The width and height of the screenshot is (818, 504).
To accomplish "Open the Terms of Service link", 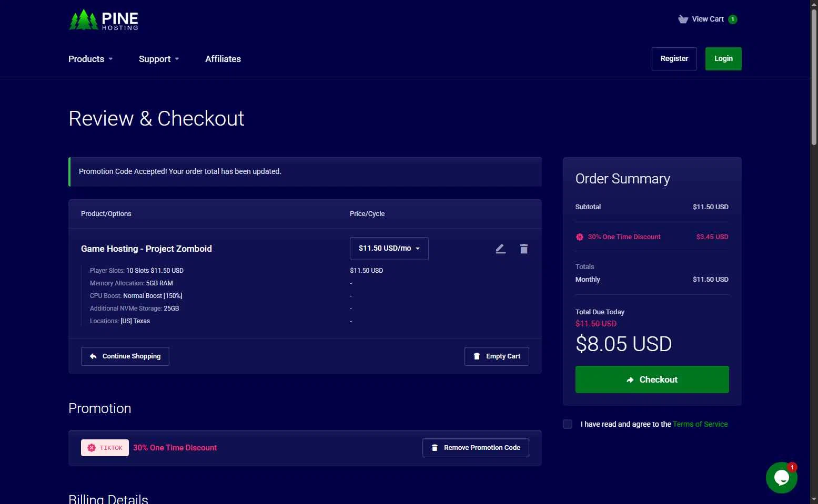I will tap(700, 424).
